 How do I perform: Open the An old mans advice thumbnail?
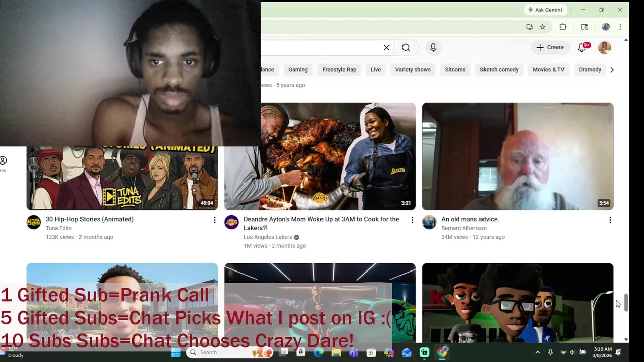[518, 156]
